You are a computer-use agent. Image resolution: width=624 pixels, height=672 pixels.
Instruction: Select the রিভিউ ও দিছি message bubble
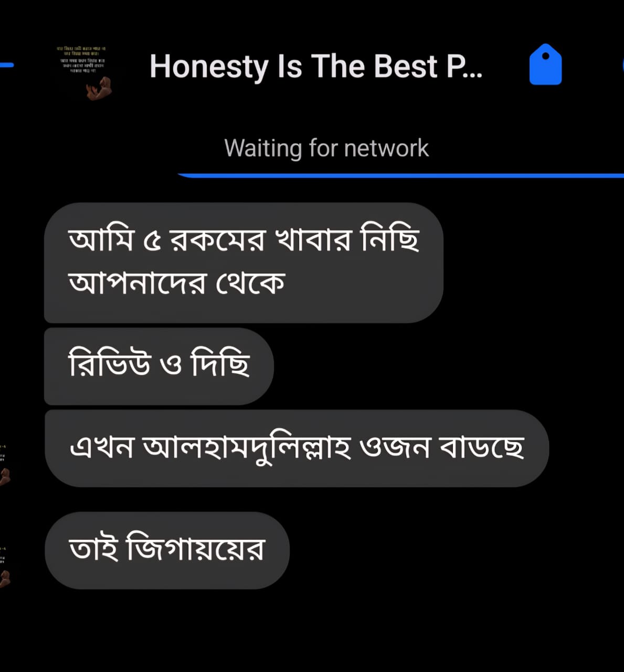(159, 366)
